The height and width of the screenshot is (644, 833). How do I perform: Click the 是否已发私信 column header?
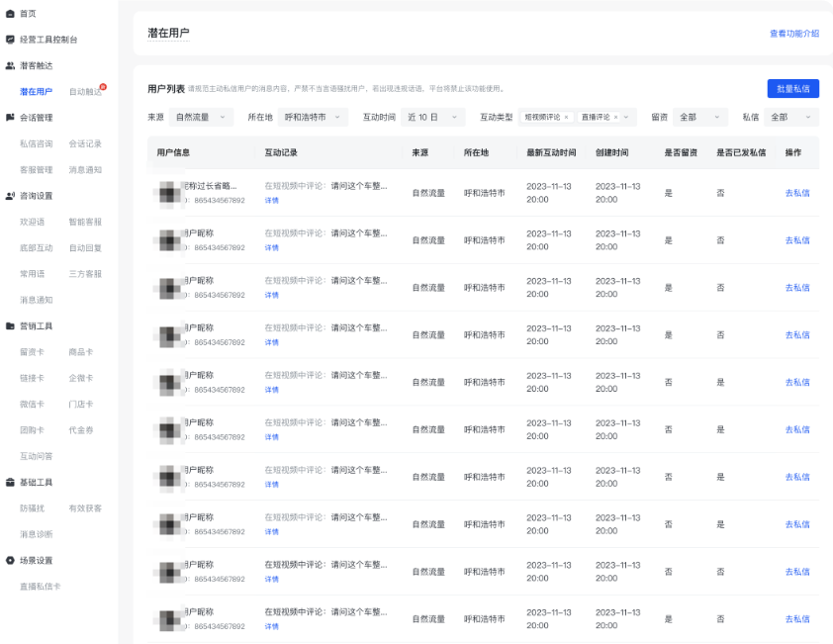(x=741, y=152)
